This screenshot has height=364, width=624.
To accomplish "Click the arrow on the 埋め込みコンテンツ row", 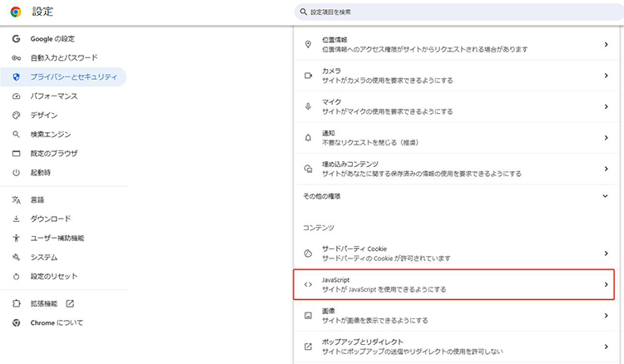I will click(x=606, y=169).
